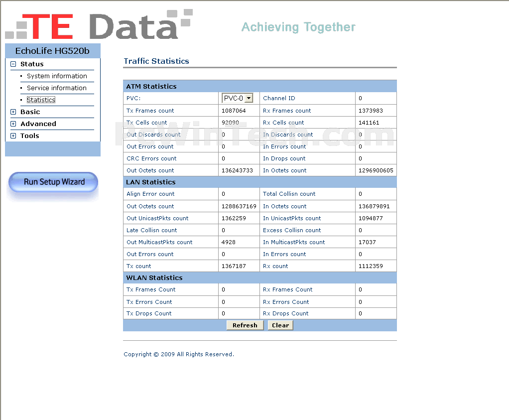Click Tx Frames count value 1087064
The image size is (509, 420).
coord(234,111)
